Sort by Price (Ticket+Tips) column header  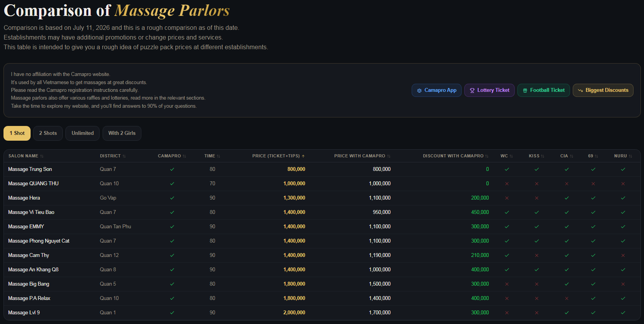[278, 156]
